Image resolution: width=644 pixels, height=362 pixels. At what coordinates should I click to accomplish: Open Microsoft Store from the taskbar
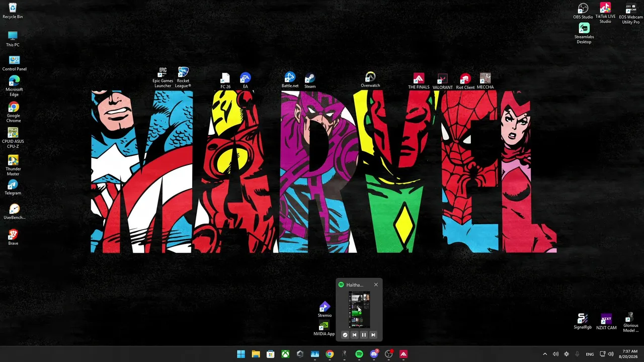(270, 354)
